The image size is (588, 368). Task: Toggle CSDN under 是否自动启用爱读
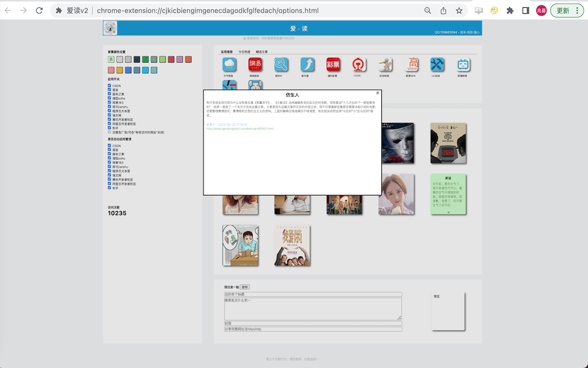click(x=109, y=146)
